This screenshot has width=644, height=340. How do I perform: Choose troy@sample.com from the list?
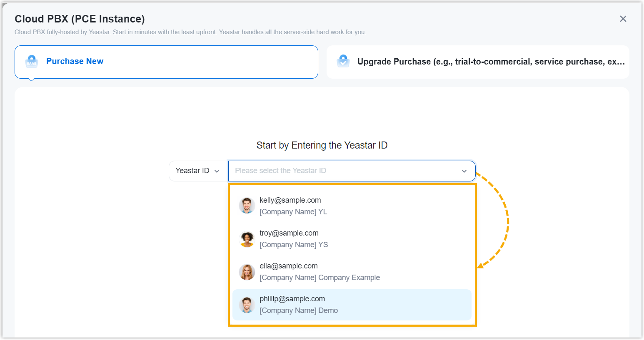pos(289,233)
